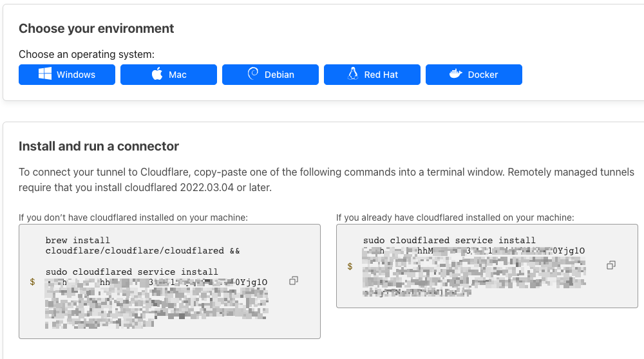The width and height of the screenshot is (644, 359).
Task: Copy the brew install command via copy icon
Action: (x=294, y=281)
